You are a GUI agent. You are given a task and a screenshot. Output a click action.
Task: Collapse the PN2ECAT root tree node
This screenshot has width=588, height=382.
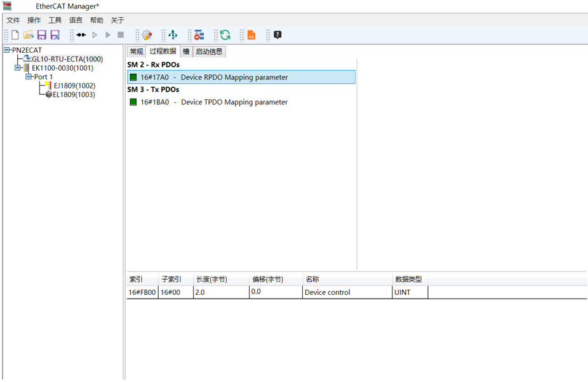pyautogui.click(x=7, y=50)
